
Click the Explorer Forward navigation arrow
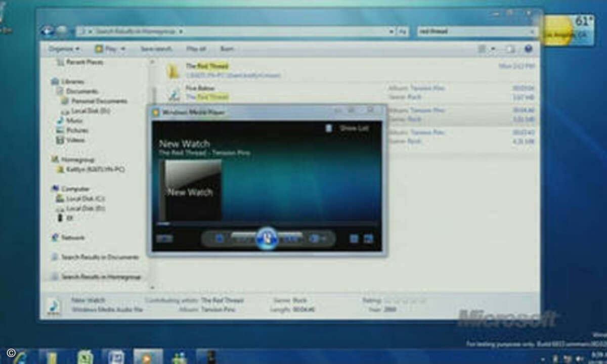[x=61, y=31]
